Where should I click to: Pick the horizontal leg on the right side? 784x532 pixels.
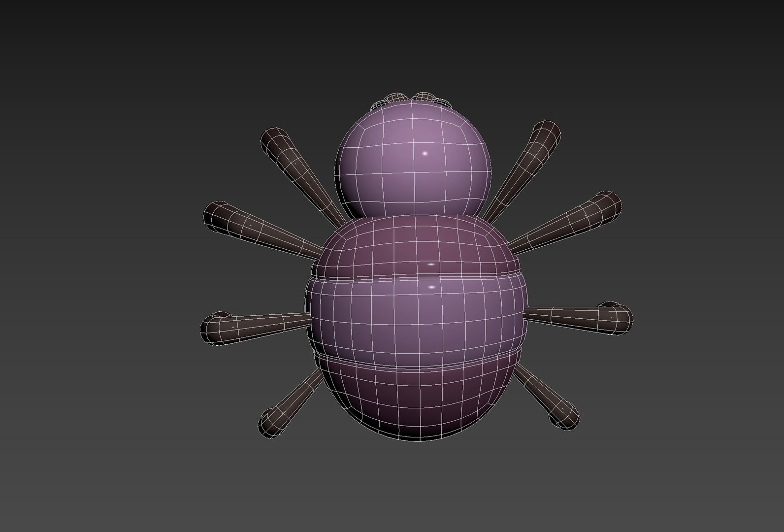(x=578, y=318)
